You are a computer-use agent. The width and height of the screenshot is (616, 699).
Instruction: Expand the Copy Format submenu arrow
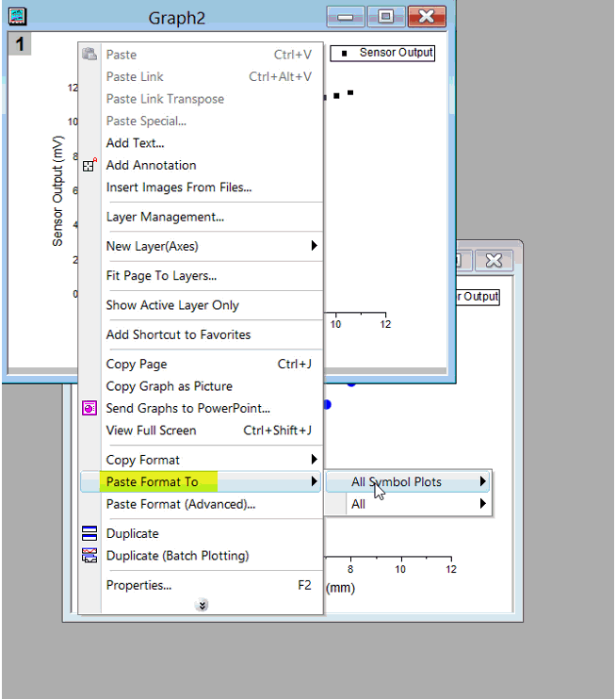pos(314,460)
